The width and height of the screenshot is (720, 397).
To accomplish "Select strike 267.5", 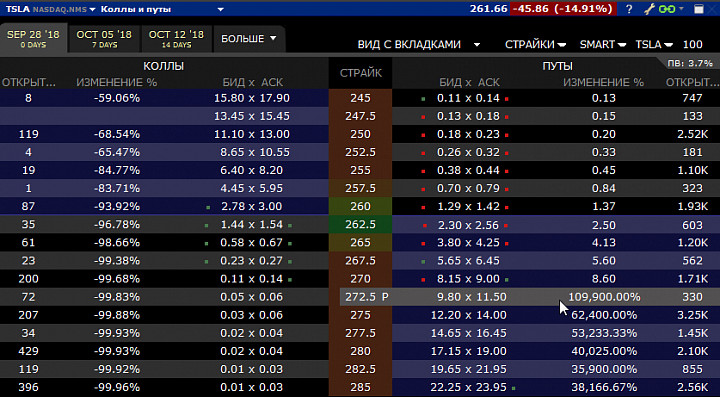I will coord(360,261).
